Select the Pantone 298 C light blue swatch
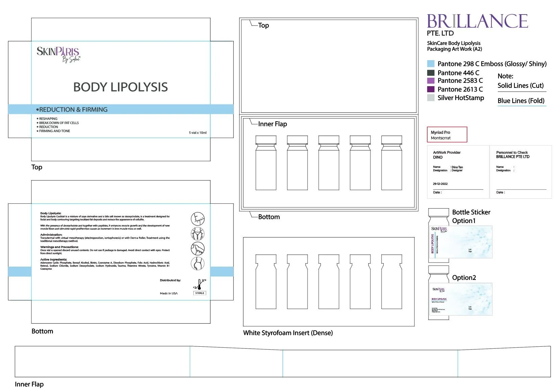 [x=431, y=64]
